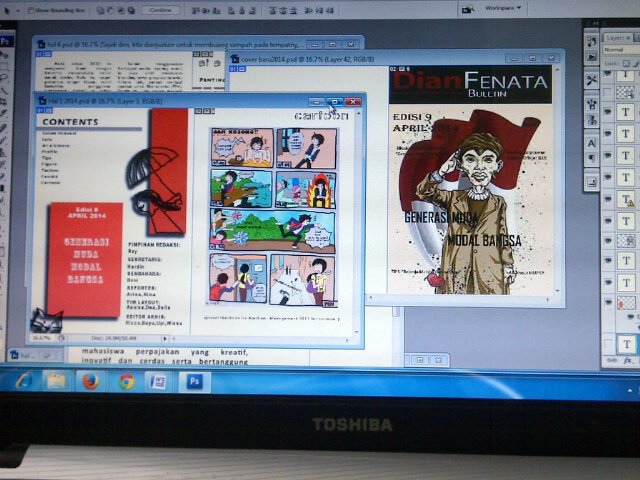
Task: Open the History panel icon in dock
Action: click(591, 41)
